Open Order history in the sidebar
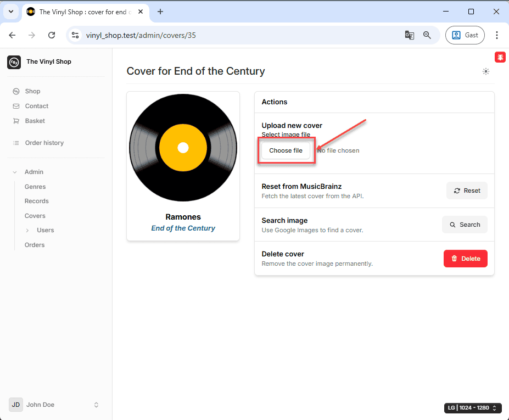 click(44, 143)
